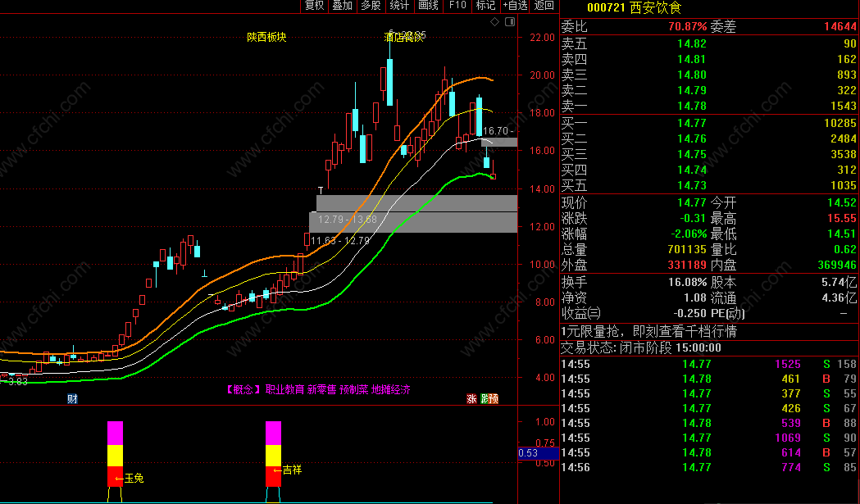
Task: Select the 14:55 tick with volume 1525
Action: tap(709, 364)
